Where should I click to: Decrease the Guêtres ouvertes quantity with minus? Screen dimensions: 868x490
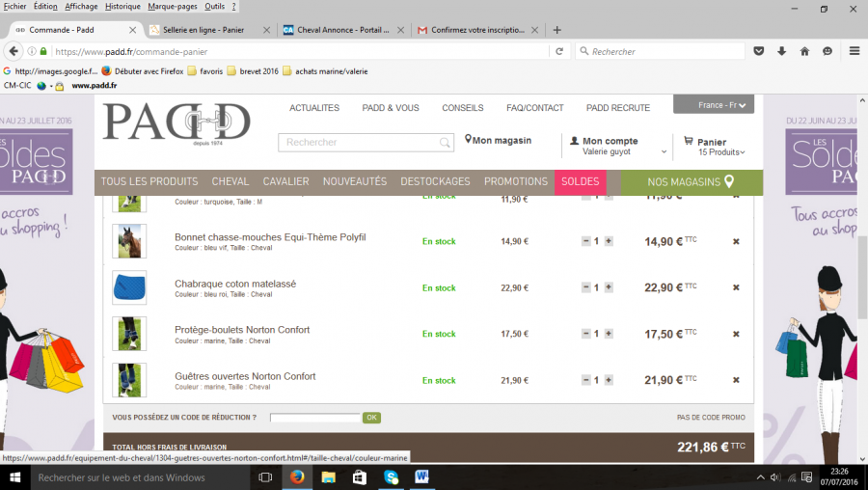[585, 380]
